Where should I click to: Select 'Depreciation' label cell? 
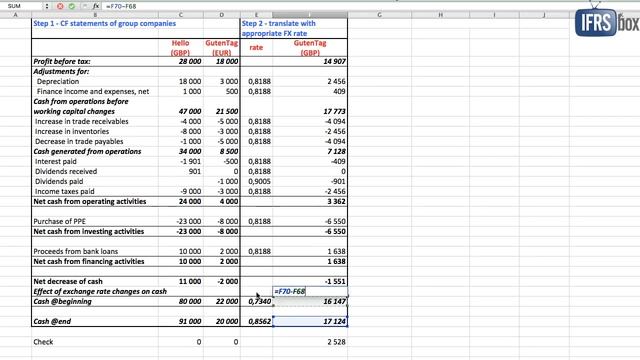click(x=95, y=82)
